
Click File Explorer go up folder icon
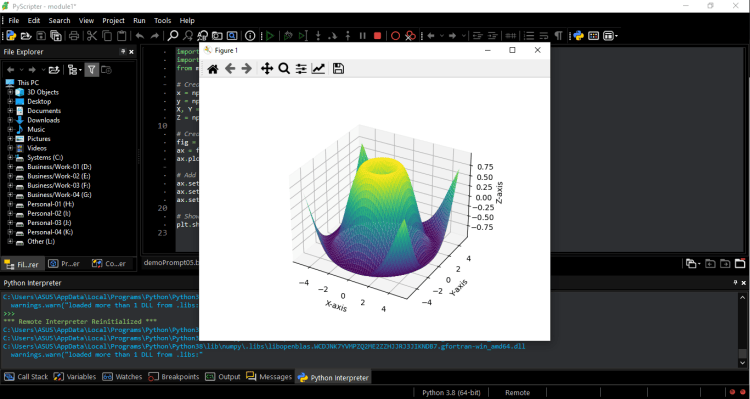[x=54, y=70]
